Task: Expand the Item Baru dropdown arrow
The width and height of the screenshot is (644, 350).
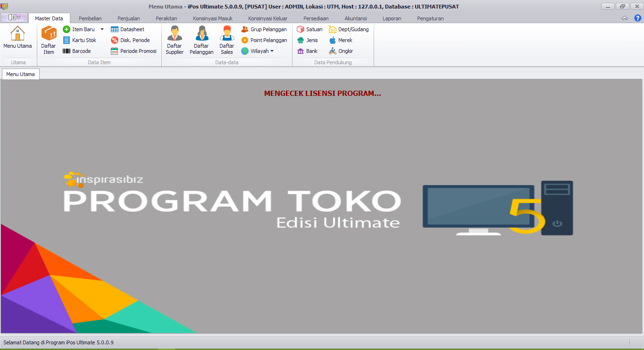Action: 101,29
